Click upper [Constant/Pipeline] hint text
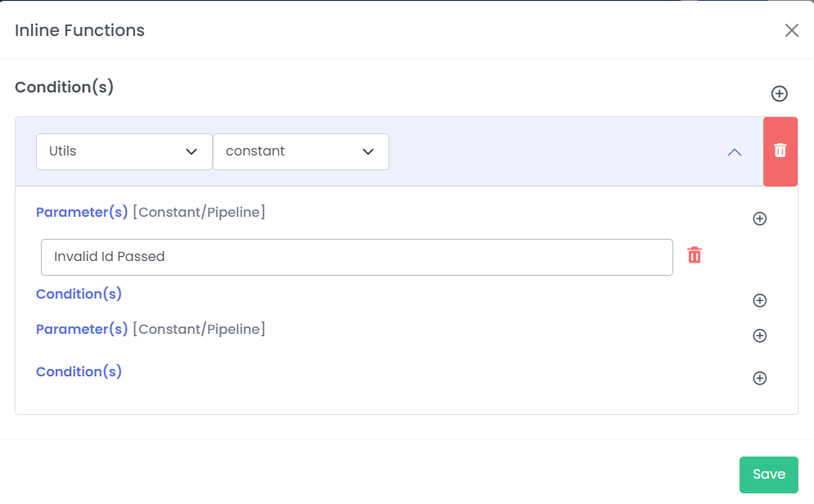The width and height of the screenshot is (814, 504). click(x=199, y=212)
